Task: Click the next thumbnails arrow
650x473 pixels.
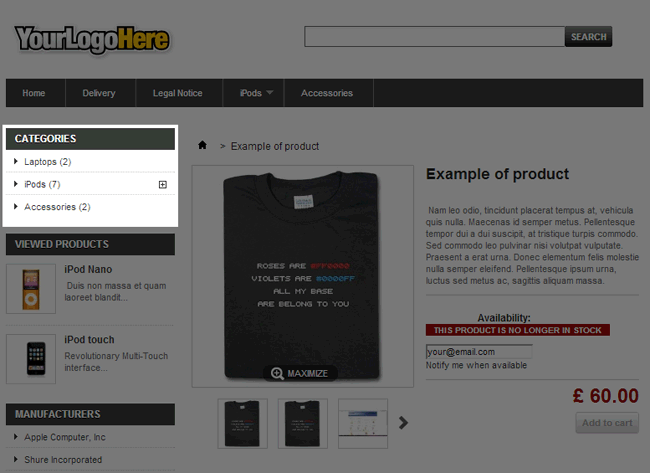Action: pyautogui.click(x=404, y=423)
